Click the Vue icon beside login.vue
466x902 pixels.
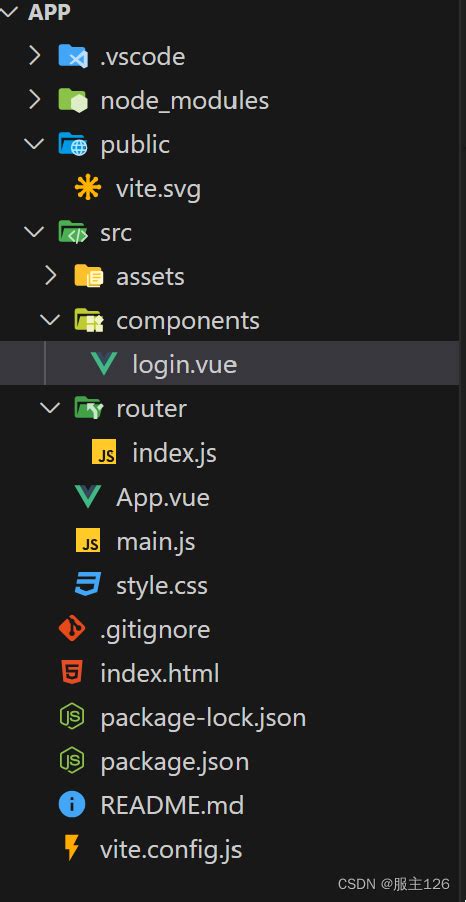(104, 364)
